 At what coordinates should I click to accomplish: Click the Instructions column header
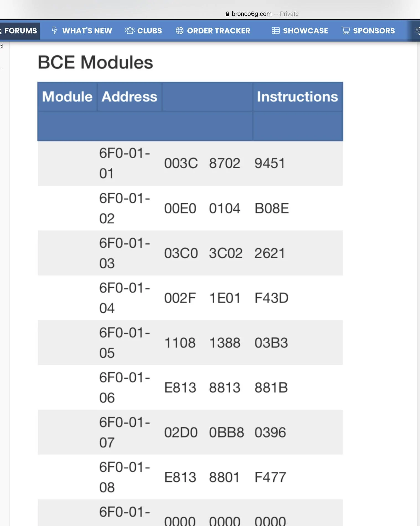[x=298, y=97]
